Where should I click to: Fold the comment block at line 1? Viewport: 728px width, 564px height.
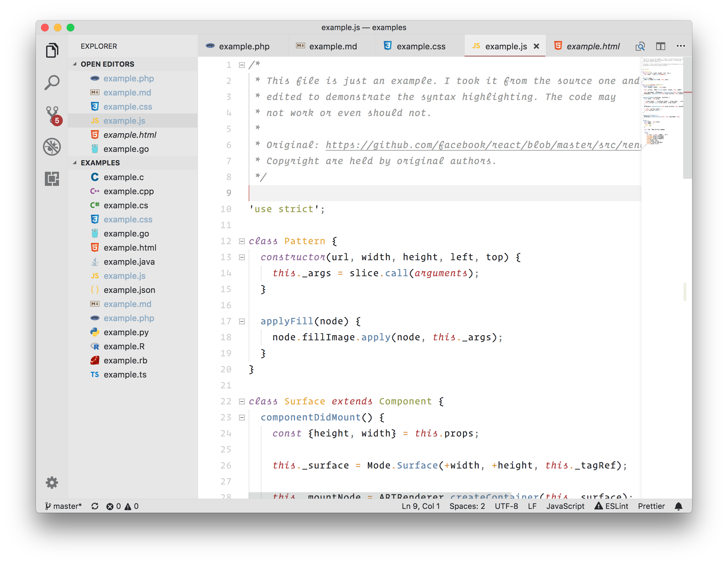[242, 65]
